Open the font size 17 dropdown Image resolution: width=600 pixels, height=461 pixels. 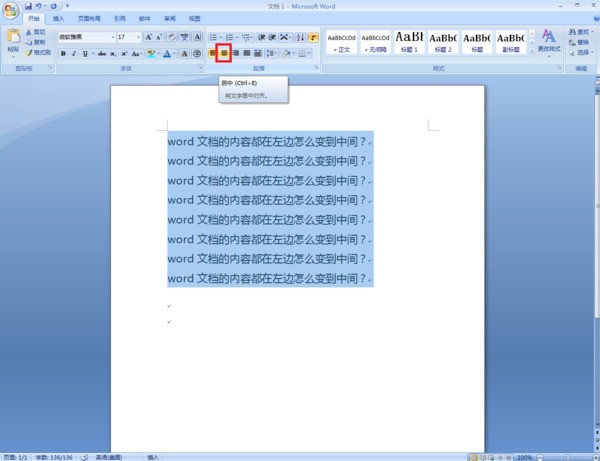click(138, 37)
